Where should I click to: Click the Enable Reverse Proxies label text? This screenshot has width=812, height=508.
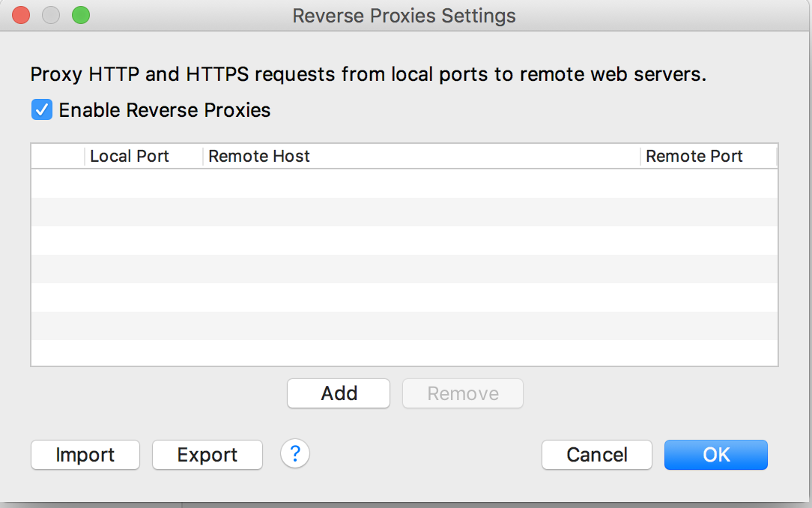point(165,110)
